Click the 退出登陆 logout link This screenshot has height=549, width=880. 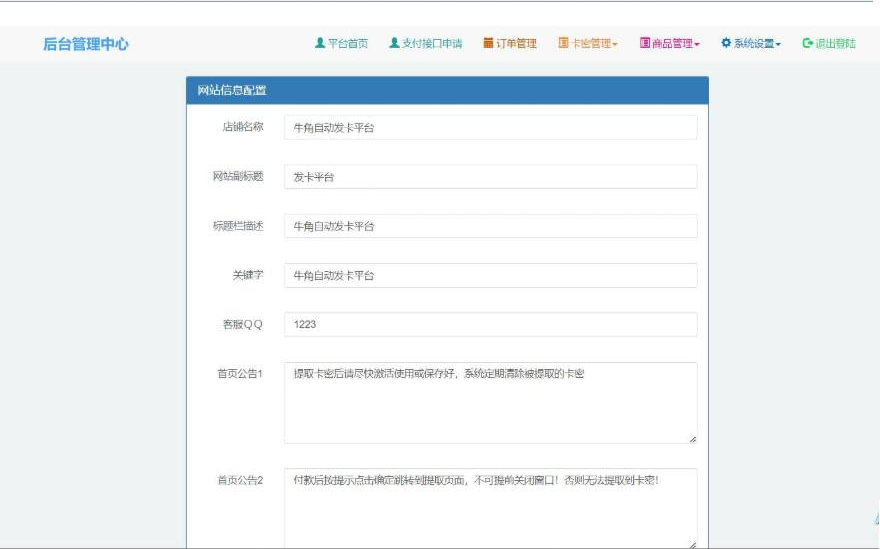pyautogui.click(x=835, y=43)
